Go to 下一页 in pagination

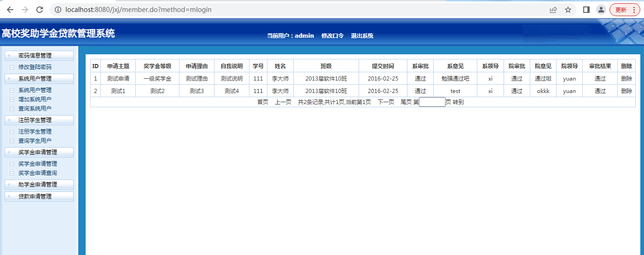click(386, 102)
